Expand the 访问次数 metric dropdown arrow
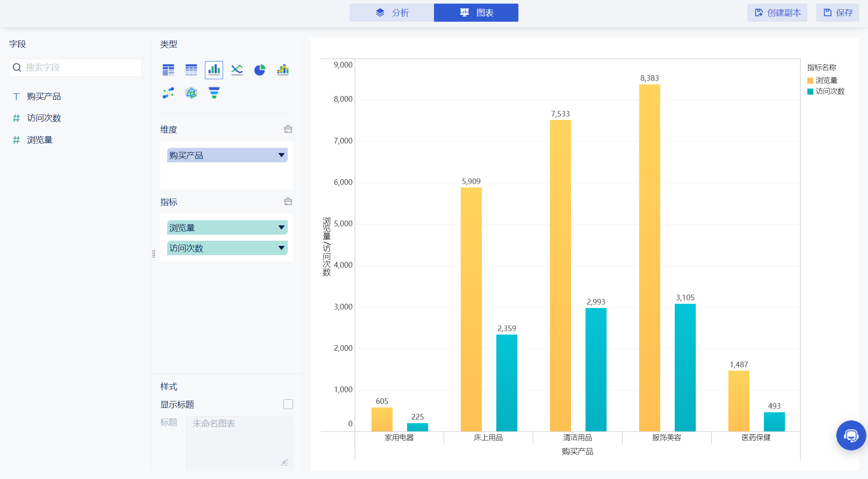Viewport: 868px width, 479px height. (x=281, y=248)
